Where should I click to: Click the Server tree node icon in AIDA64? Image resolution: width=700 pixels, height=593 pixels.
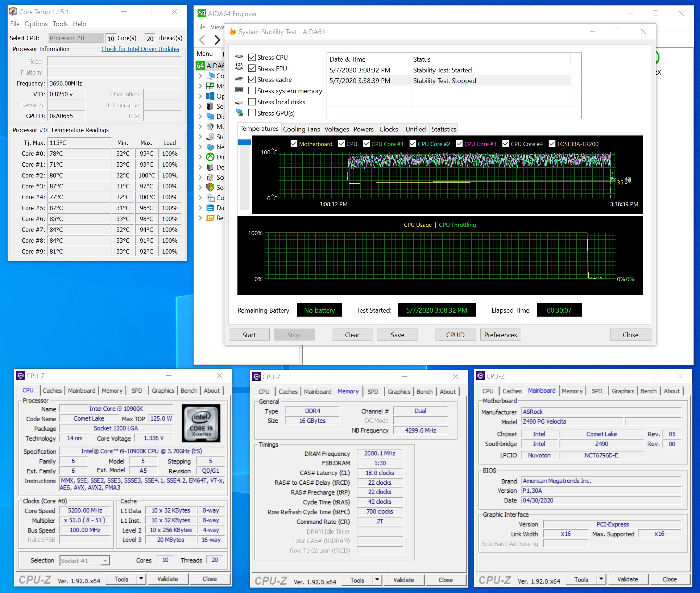[210, 106]
